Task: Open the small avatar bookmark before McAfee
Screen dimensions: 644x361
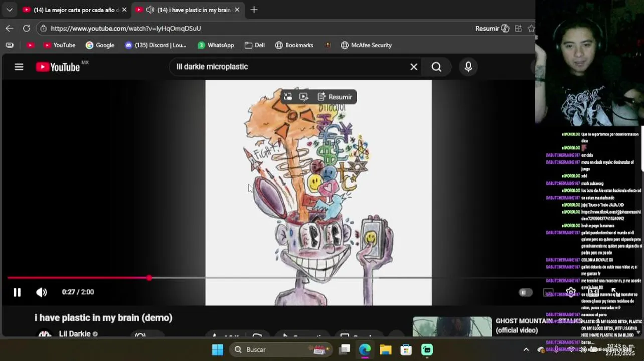Action: tap(328, 45)
